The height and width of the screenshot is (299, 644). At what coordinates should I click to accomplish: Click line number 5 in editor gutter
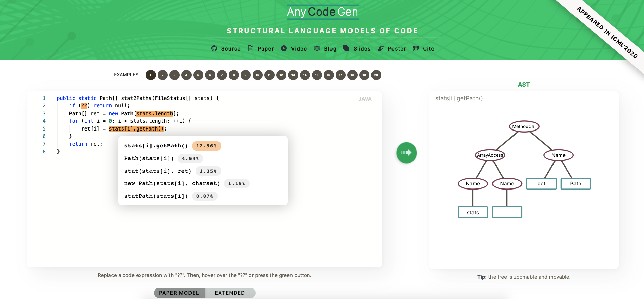pyautogui.click(x=44, y=129)
